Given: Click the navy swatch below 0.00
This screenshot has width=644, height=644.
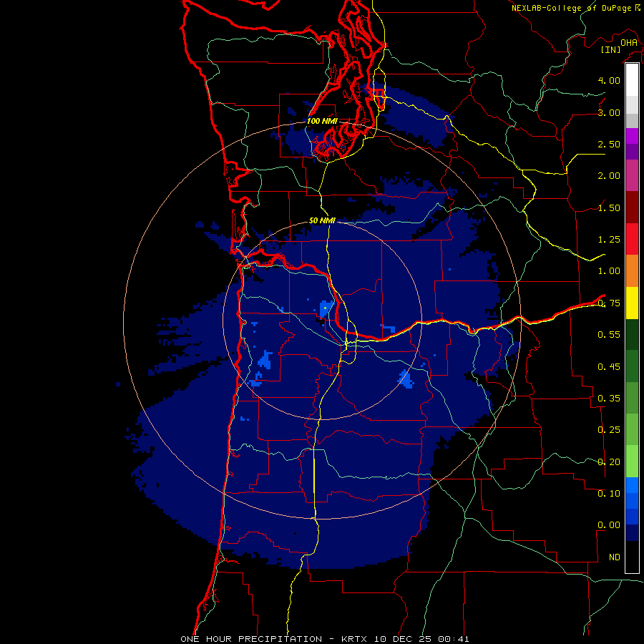Looking at the screenshot, I should [632, 532].
